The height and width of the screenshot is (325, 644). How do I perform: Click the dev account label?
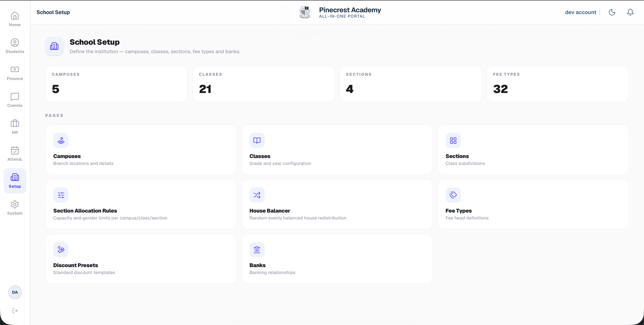click(580, 12)
